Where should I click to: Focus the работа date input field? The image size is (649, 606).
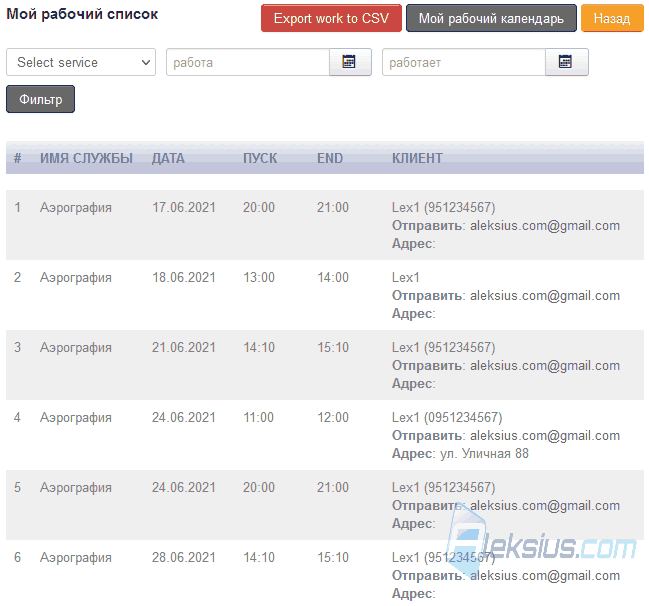coord(248,62)
